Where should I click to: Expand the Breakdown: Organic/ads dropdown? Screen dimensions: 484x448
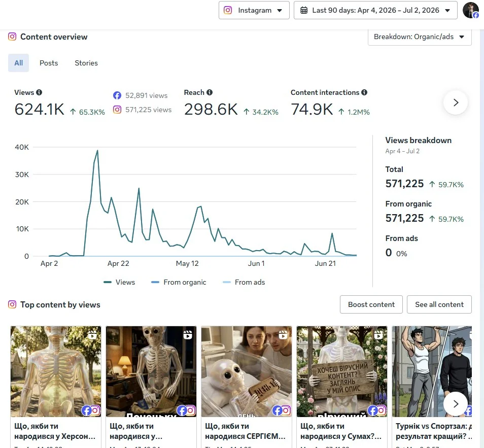[x=420, y=37]
